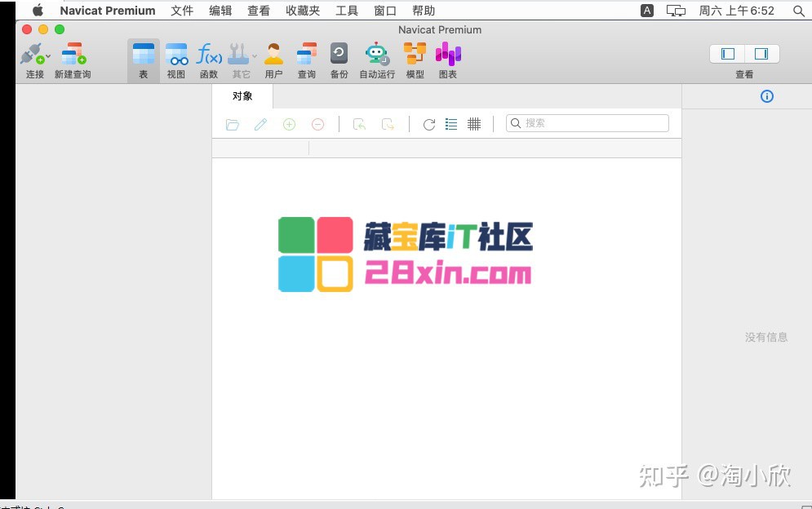Click the input method A icon
812x509 pixels.
point(647,11)
